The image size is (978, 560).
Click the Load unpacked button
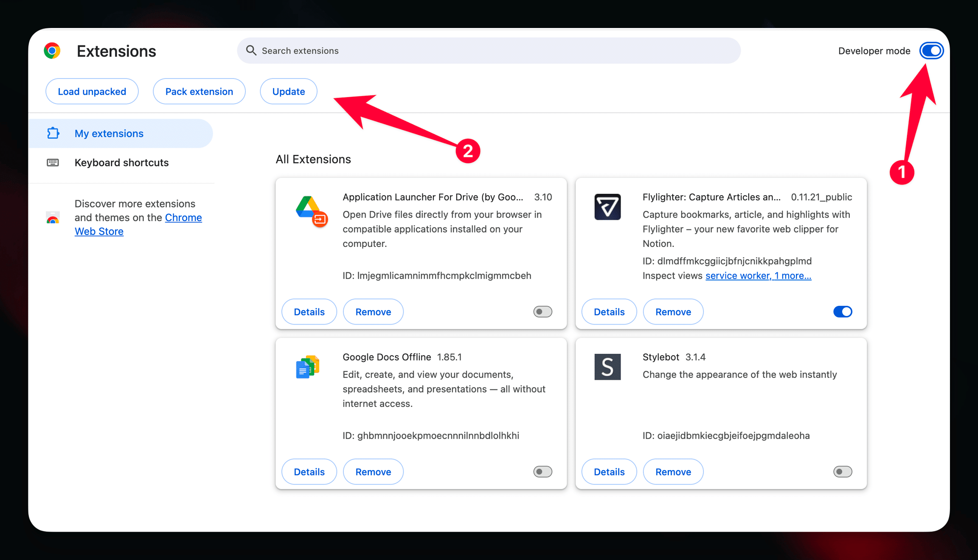click(92, 92)
